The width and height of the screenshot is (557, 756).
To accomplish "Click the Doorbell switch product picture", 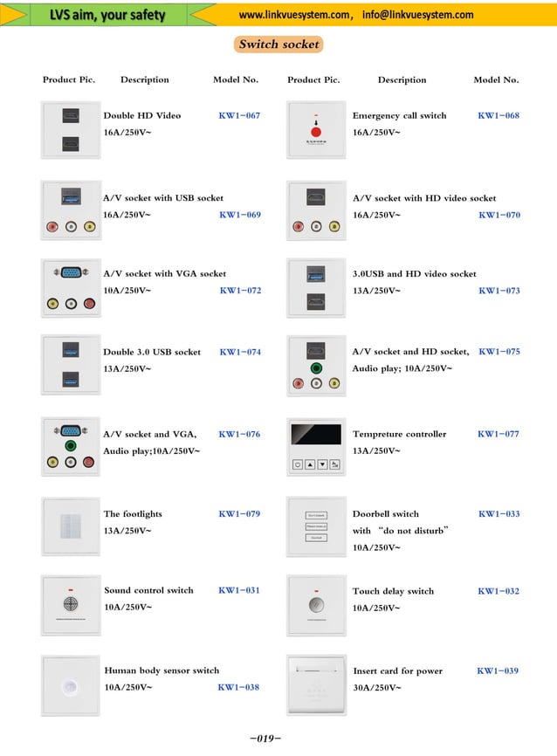I will (316, 526).
